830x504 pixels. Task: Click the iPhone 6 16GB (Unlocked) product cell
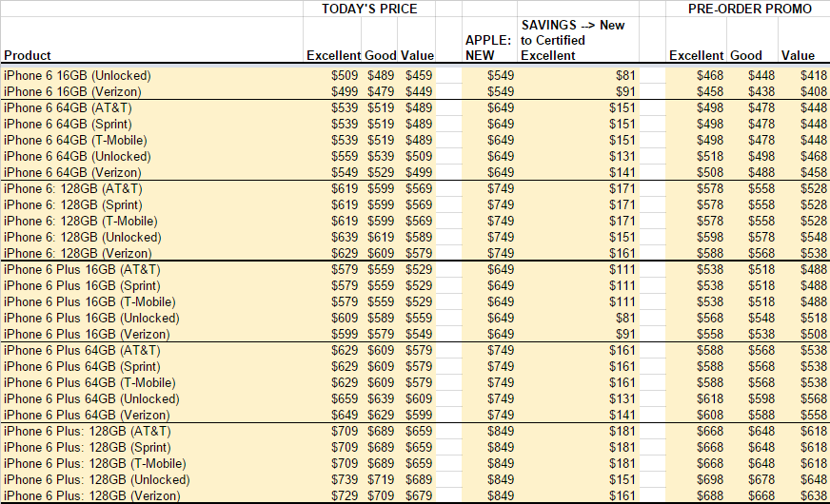[x=77, y=76]
